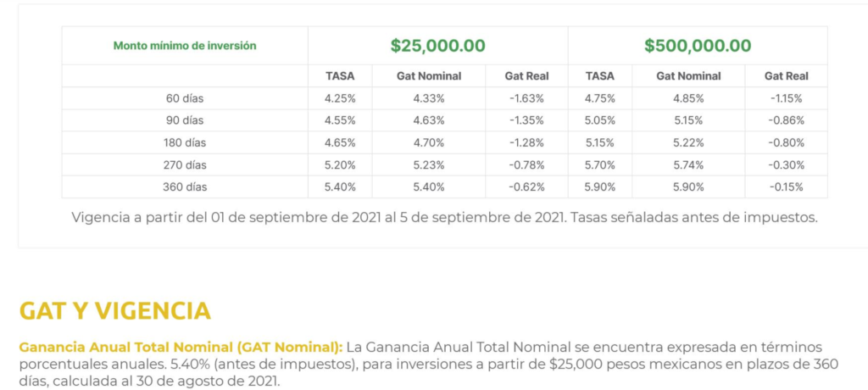Click the 4.25% TASA value for 60 días
The height and width of the screenshot is (390, 868).
coord(340,98)
